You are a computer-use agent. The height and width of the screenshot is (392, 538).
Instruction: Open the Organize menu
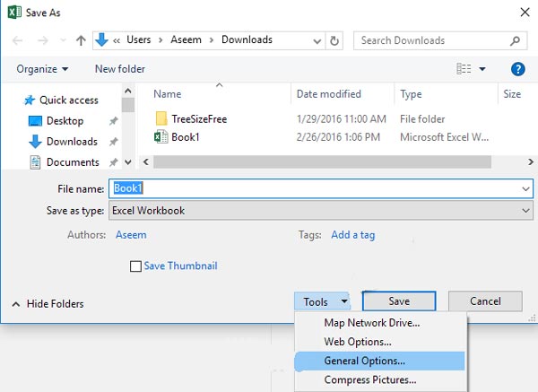click(x=42, y=69)
